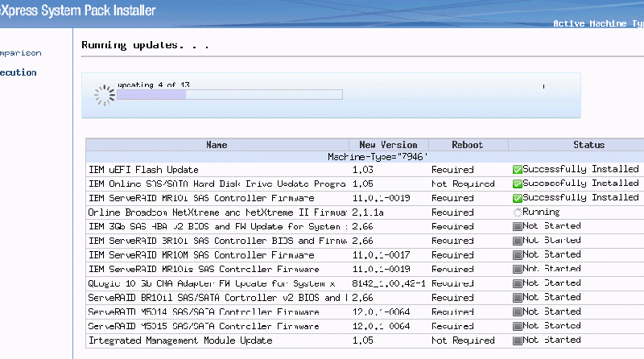Select the Machine-Type 7946 group row
The image size is (644, 359).
pos(377,156)
